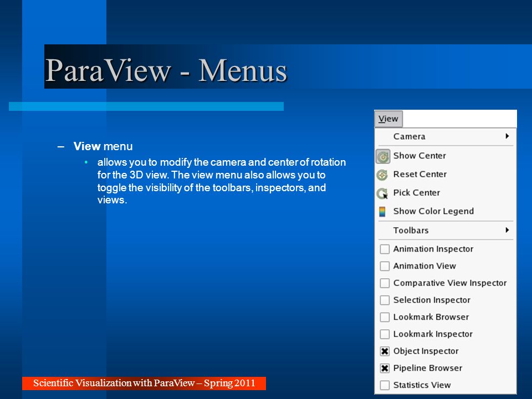Choose the Show Center menu item

[445, 156]
